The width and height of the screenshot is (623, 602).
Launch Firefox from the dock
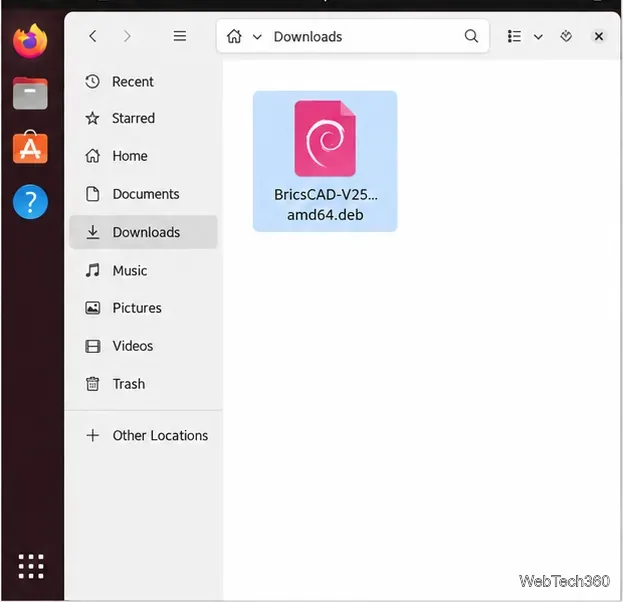point(30,41)
